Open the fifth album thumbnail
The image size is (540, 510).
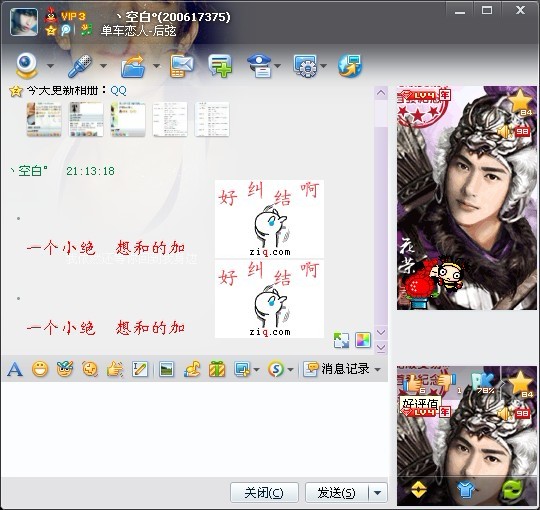[212, 119]
